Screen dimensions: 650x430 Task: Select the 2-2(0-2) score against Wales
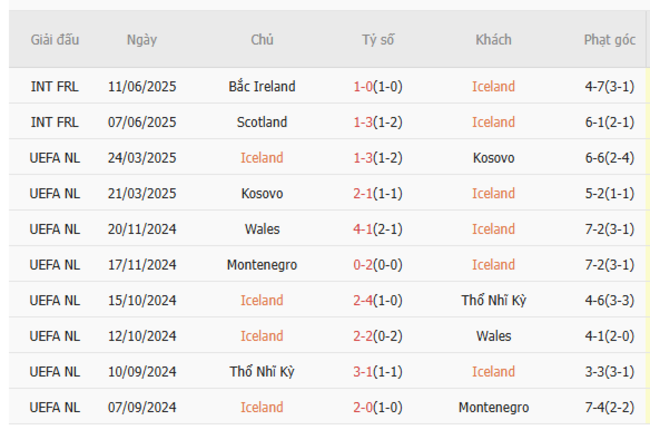click(x=378, y=336)
